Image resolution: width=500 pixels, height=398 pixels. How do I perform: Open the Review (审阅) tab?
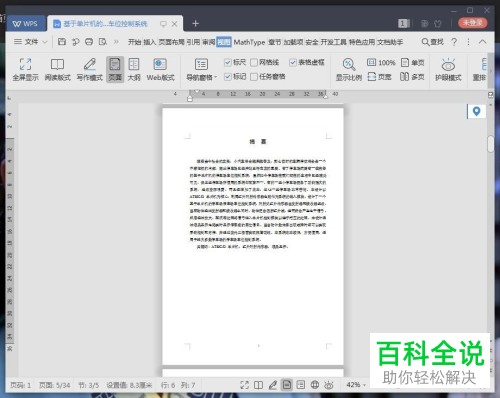click(209, 42)
